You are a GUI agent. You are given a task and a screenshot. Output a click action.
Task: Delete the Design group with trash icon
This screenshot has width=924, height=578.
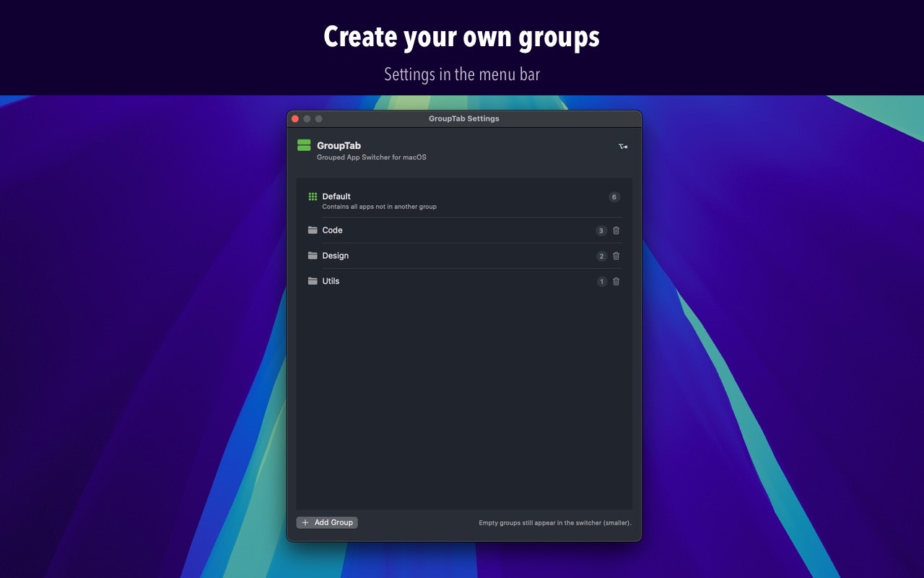616,256
